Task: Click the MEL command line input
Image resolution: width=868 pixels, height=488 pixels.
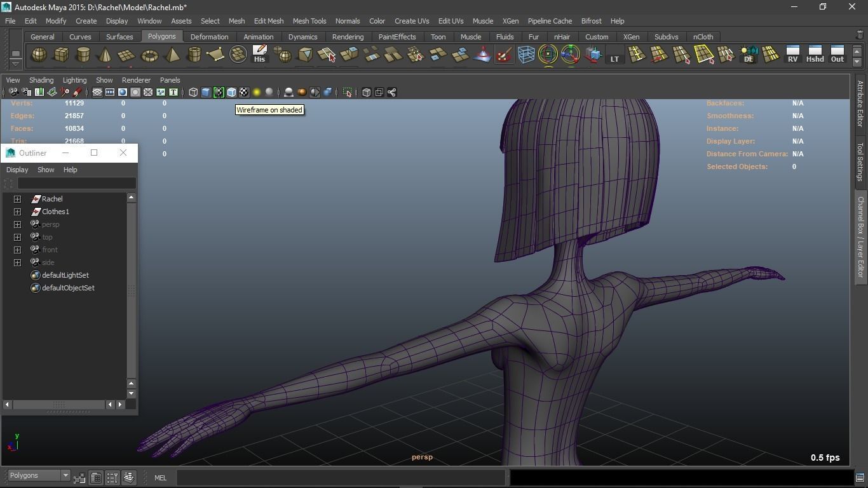Action: pyautogui.click(x=341, y=478)
